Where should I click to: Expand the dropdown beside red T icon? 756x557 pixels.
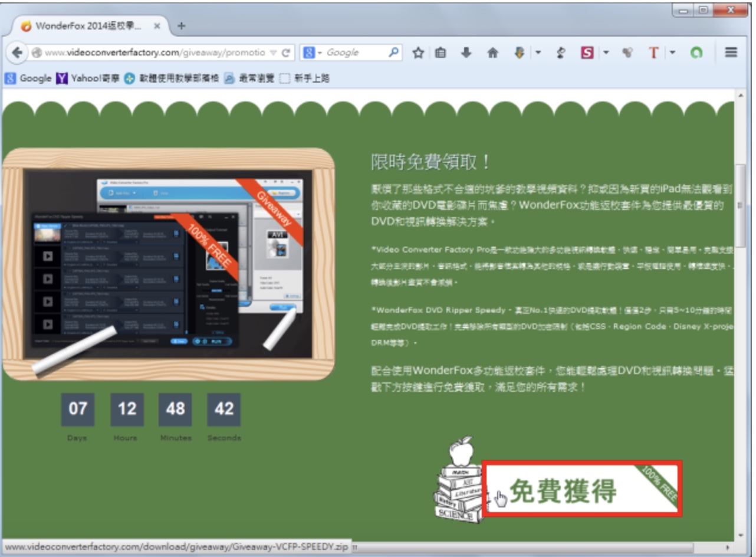672,53
